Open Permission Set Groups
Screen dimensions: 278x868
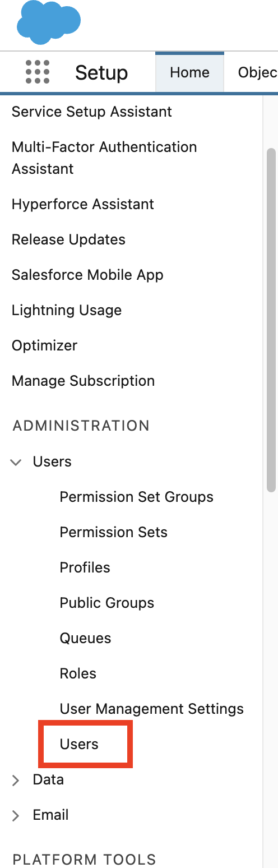(x=137, y=497)
